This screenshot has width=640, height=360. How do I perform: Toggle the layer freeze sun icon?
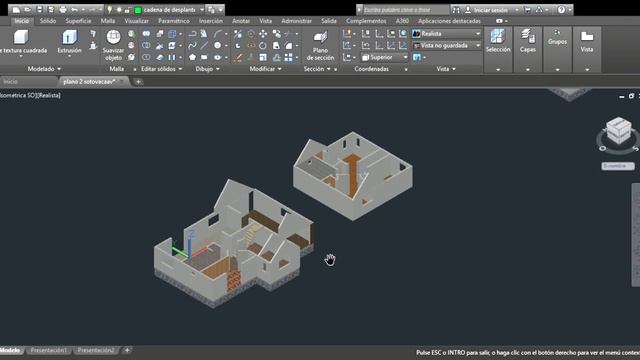(x=119, y=10)
